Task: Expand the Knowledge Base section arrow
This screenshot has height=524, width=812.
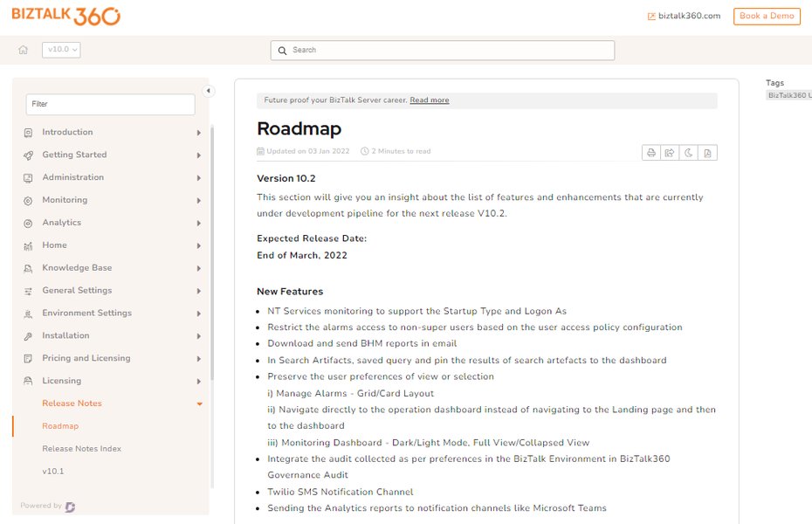Action: 199,268
